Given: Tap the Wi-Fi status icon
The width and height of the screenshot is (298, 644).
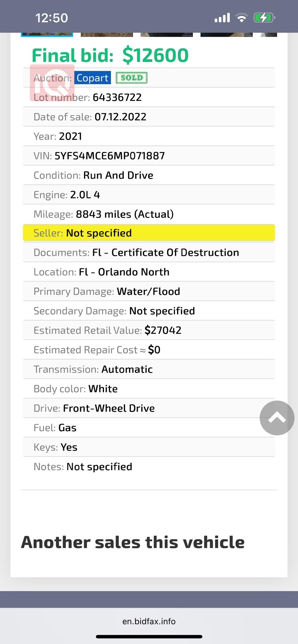Looking at the screenshot, I should [x=242, y=18].
